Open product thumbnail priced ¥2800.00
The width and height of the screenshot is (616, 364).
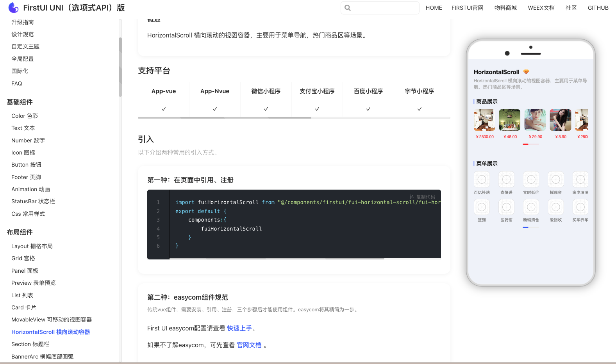(484, 120)
